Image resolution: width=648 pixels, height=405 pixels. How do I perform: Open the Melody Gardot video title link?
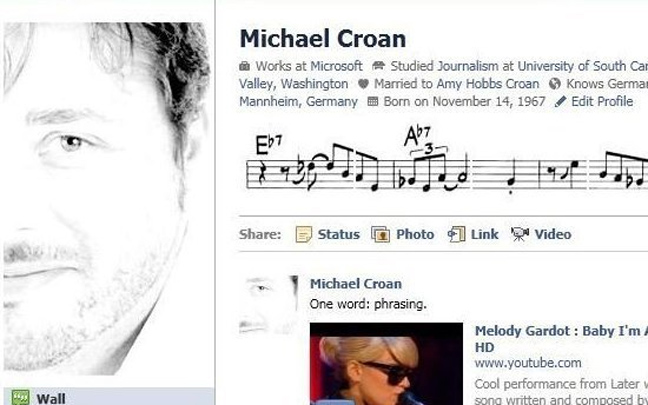[x=561, y=339]
